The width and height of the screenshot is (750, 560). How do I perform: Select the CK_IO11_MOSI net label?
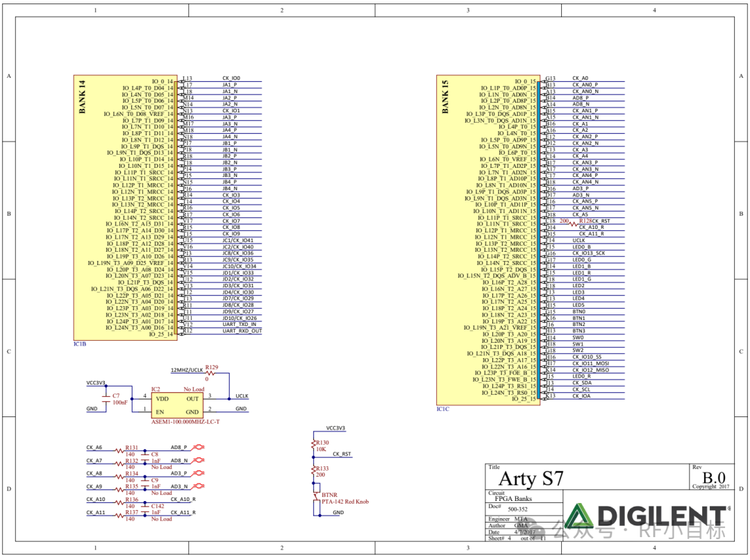tap(591, 363)
